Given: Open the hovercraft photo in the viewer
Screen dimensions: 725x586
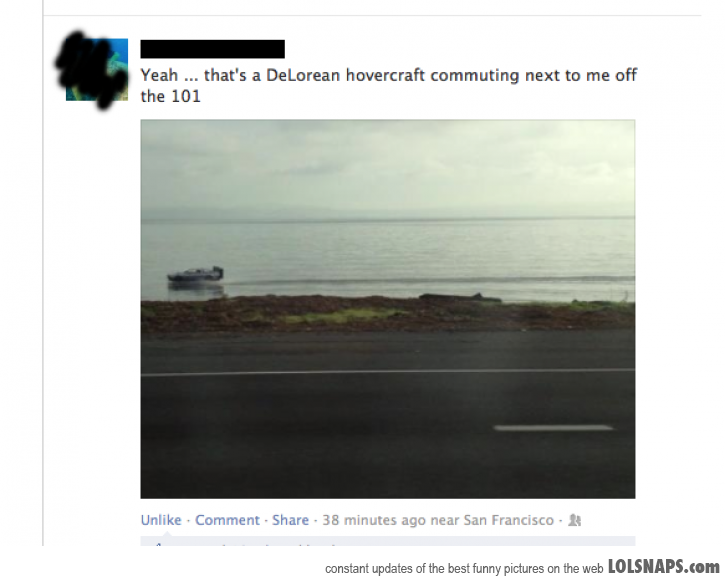Looking at the screenshot, I should coord(388,309).
